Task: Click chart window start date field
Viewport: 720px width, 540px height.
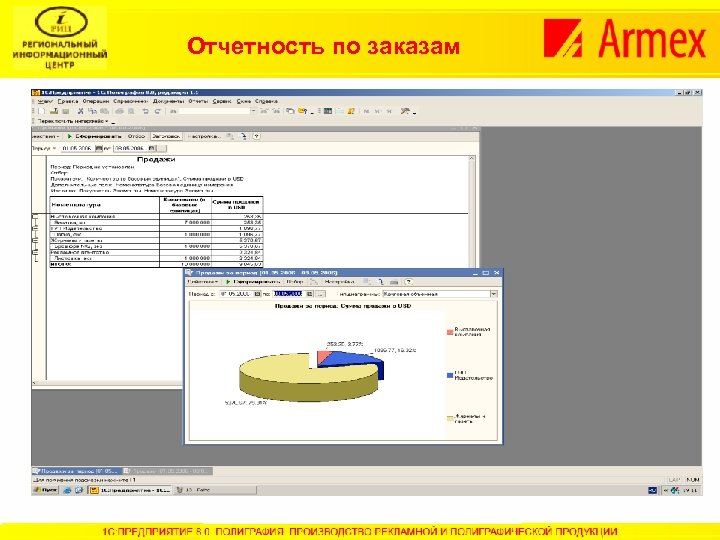Action: pos(236,293)
